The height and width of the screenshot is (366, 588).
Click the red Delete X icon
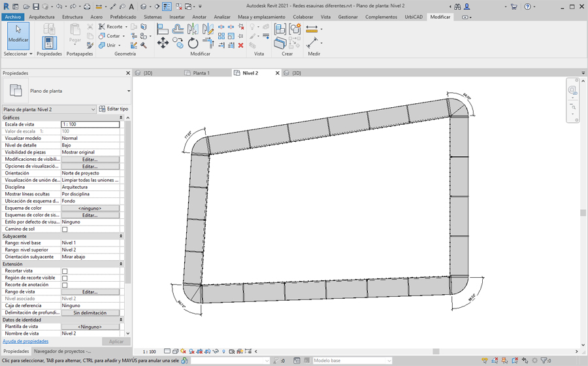[x=241, y=45]
